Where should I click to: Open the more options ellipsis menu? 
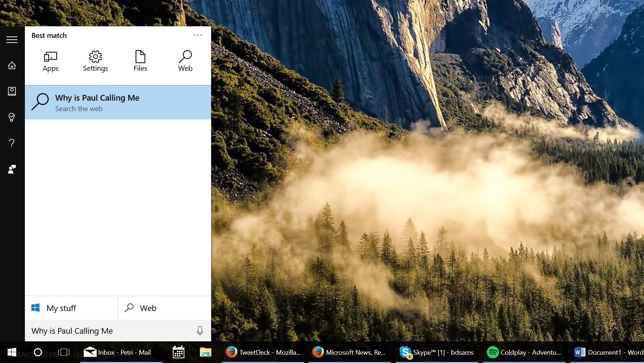coord(198,35)
